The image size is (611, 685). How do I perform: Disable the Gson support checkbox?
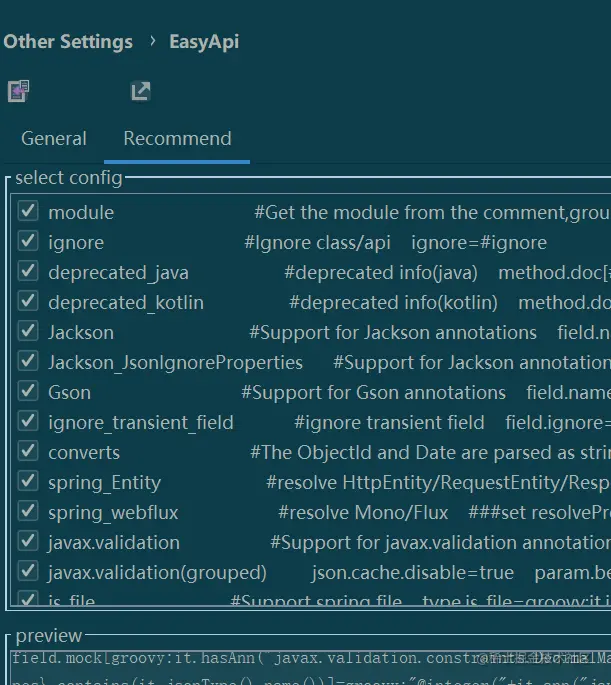(x=28, y=392)
